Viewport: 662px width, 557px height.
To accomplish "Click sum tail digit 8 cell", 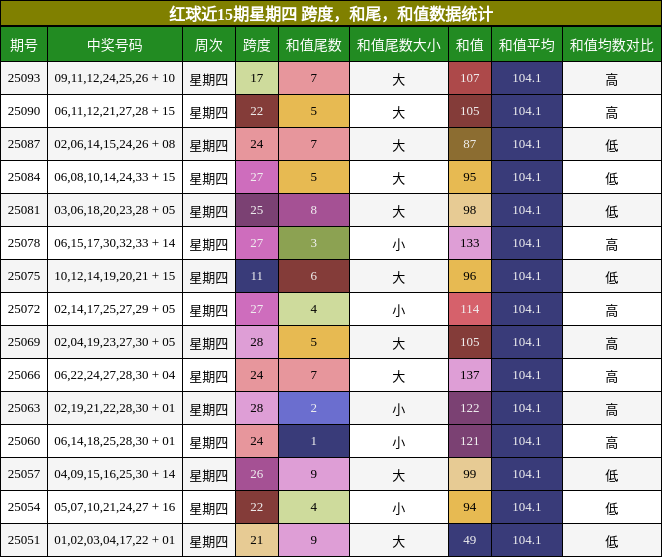I will (314, 210).
